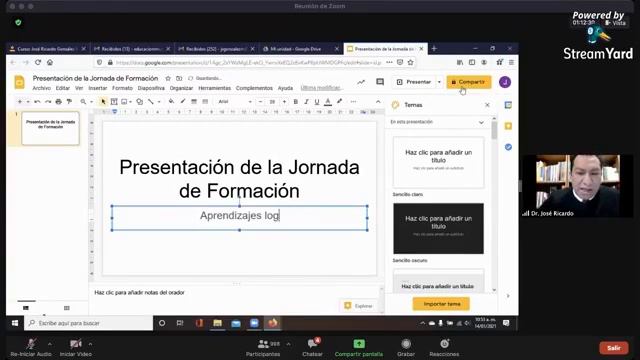Toggle italic formatting
The height and width of the screenshot is (360, 640).
coord(306,102)
